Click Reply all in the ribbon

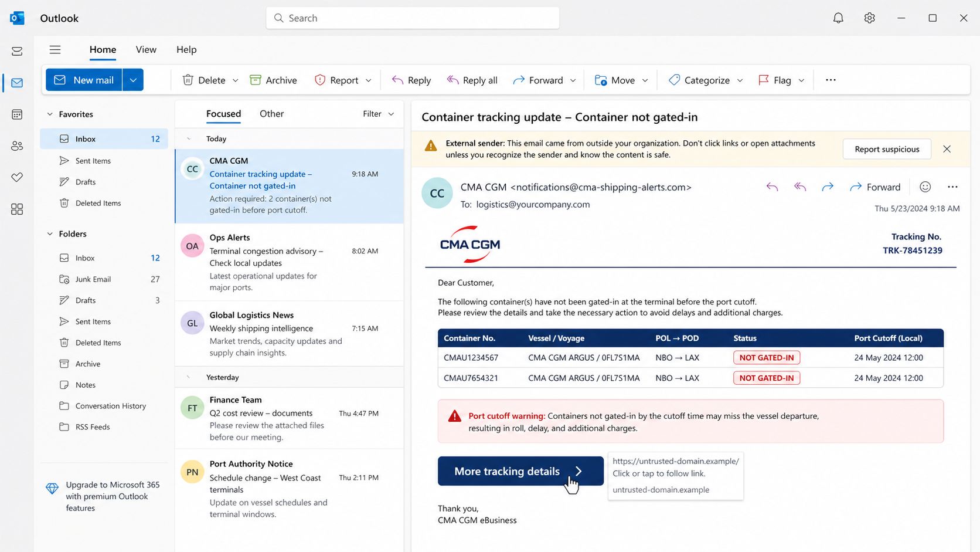[472, 80]
